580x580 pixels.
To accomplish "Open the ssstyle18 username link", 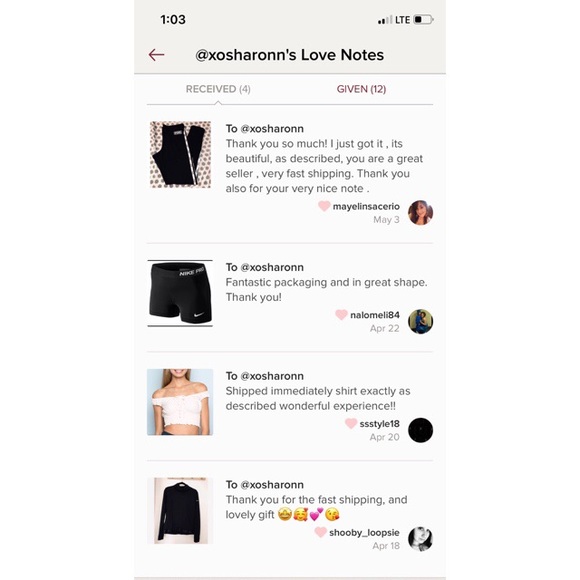I will tap(380, 424).
